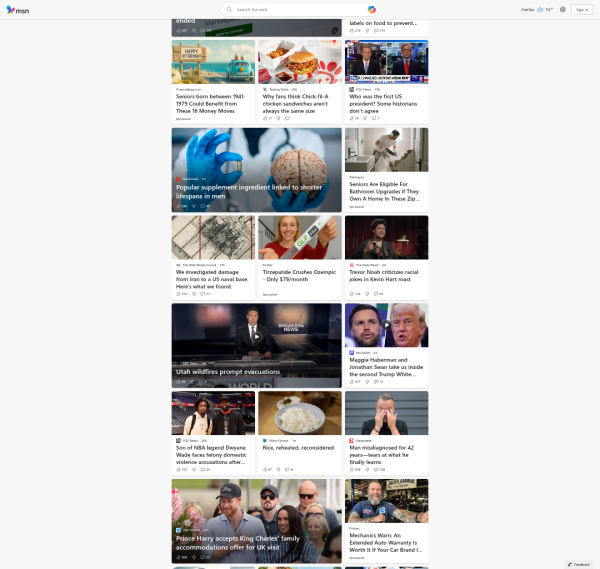This screenshot has width=600, height=569.
Task: Open the Who was the first US president headline
Action: coord(383,104)
